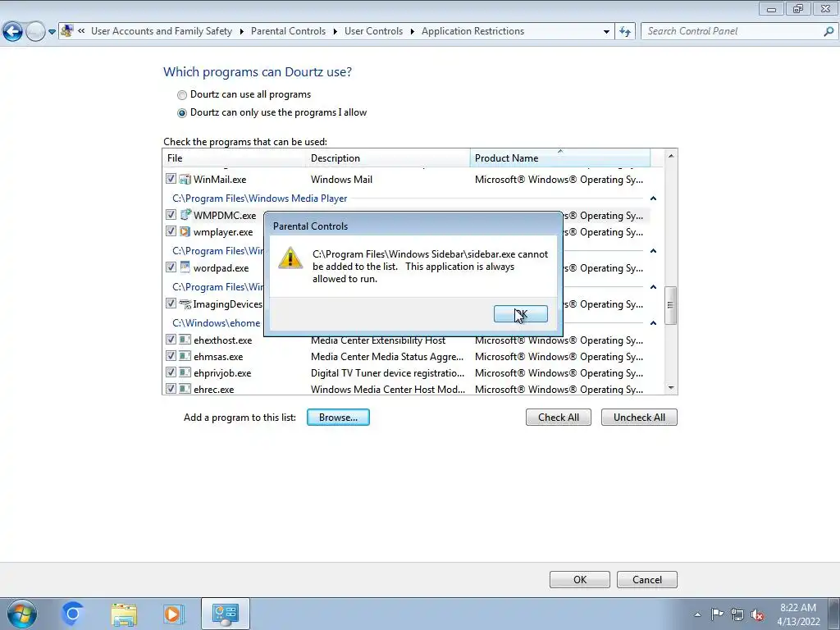Viewport: 840px width, 630px height.
Task: Click the Refresh button in address bar
Action: tap(624, 32)
